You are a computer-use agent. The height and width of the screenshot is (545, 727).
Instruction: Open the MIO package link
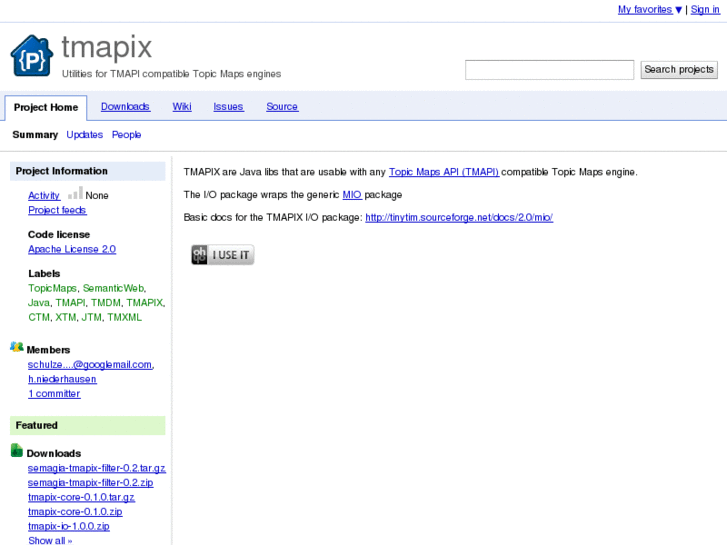(352, 195)
